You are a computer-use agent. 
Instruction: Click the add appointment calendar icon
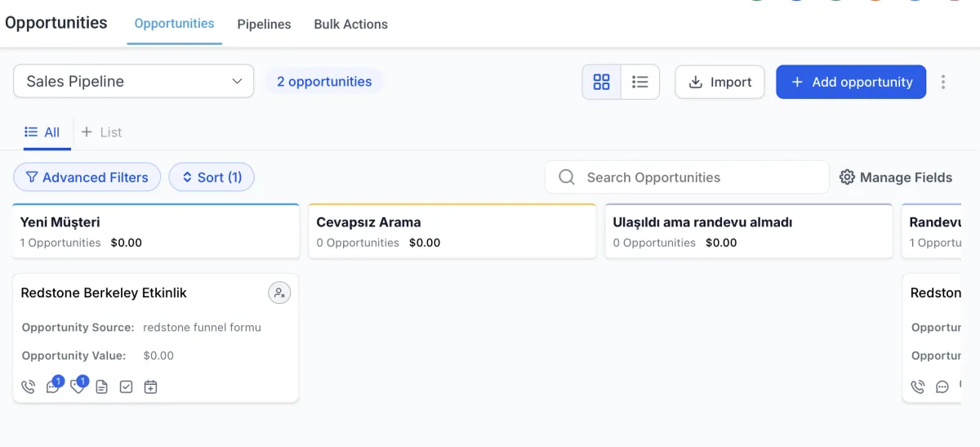point(150,387)
